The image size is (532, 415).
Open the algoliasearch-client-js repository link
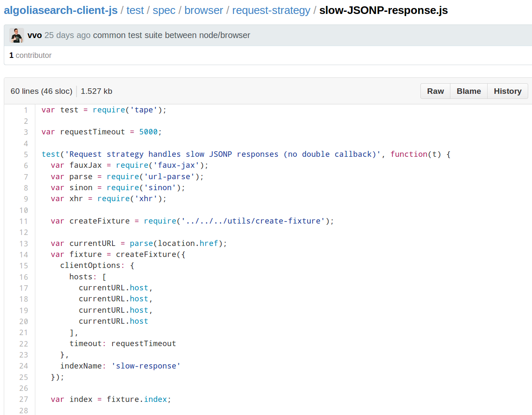click(60, 10)
